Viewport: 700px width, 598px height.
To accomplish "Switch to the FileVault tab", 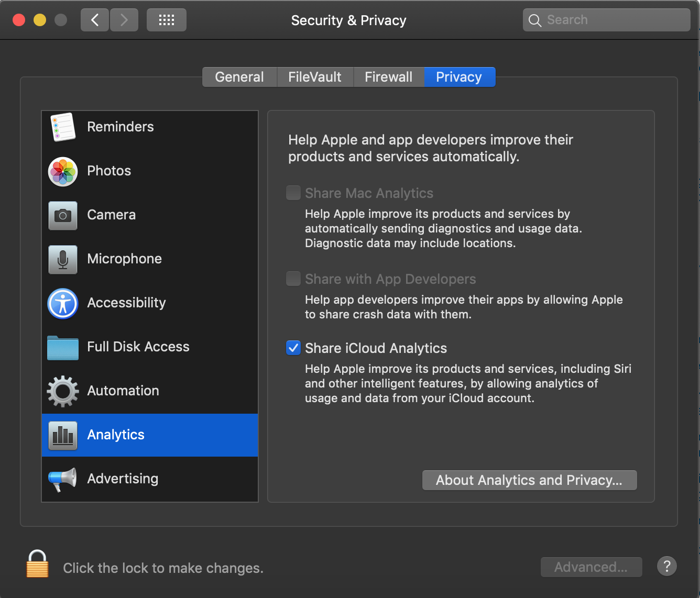I will pos(315,77).
